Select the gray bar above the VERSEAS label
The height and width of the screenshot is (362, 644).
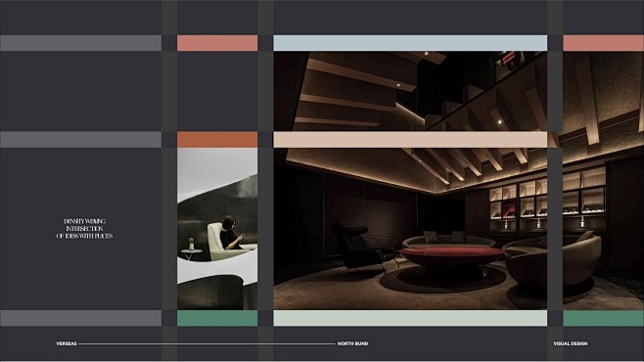pos(80,318)
